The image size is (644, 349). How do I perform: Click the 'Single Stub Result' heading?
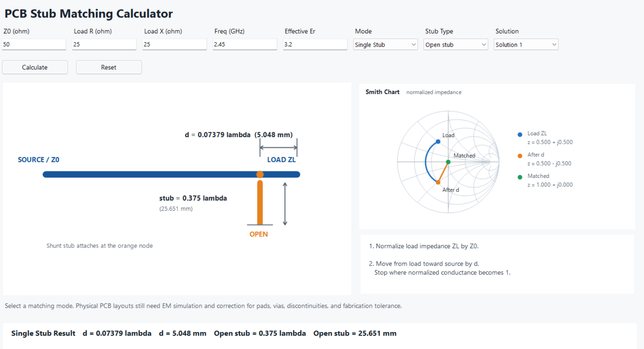[43, 333]
